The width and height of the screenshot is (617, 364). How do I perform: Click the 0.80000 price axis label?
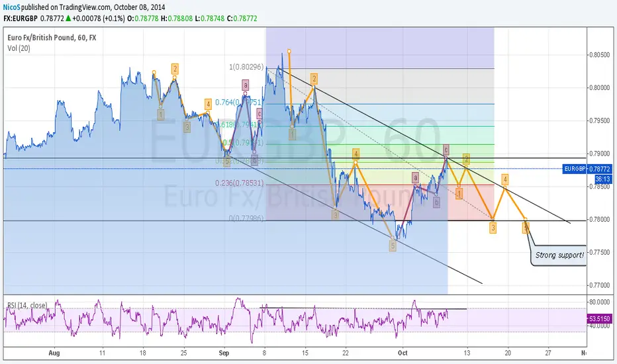click(x=600, y=87)
